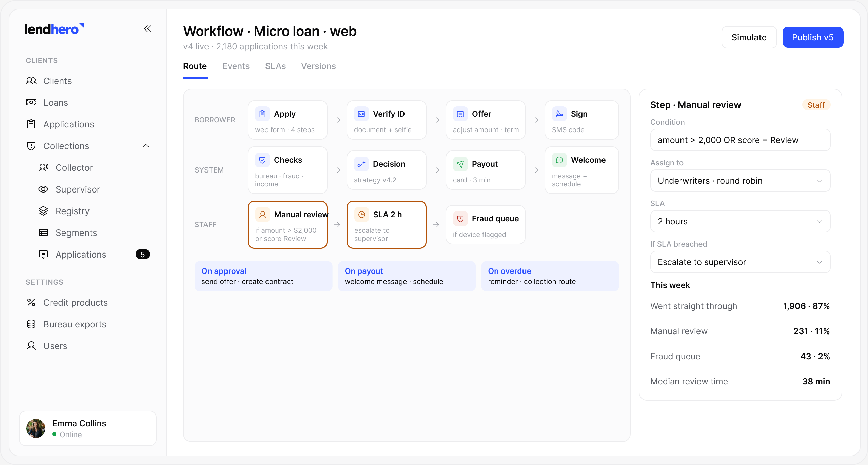868x465 pixels.
Task: Click the SLA 2 h clock icon
Action: point(362,215)
